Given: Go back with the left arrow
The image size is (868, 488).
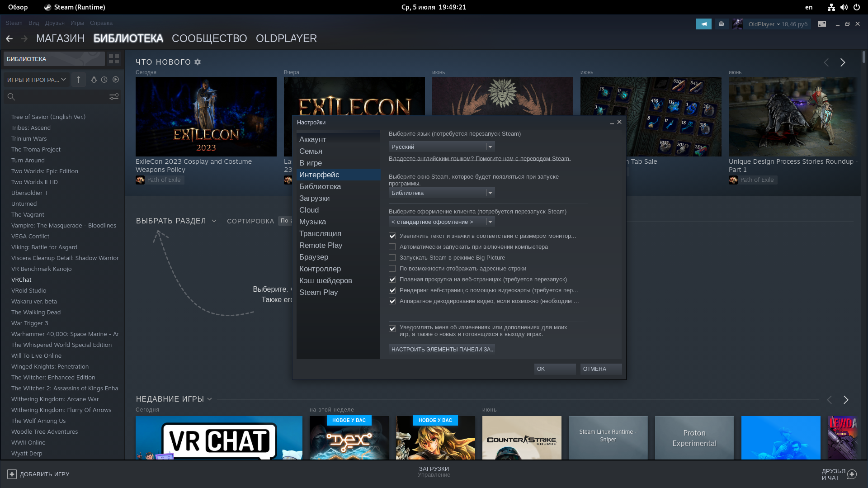Looking at the screenshot, I should pyautogui.click(x=9, y=39).
